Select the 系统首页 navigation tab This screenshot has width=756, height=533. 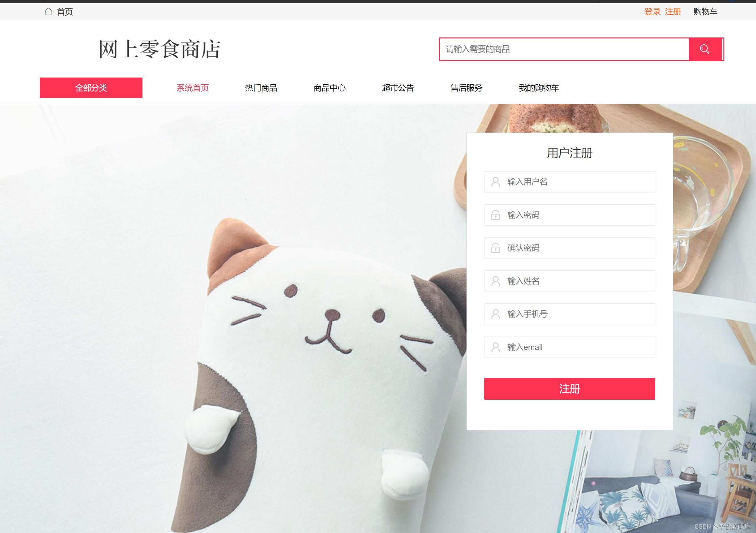point(192,88)
